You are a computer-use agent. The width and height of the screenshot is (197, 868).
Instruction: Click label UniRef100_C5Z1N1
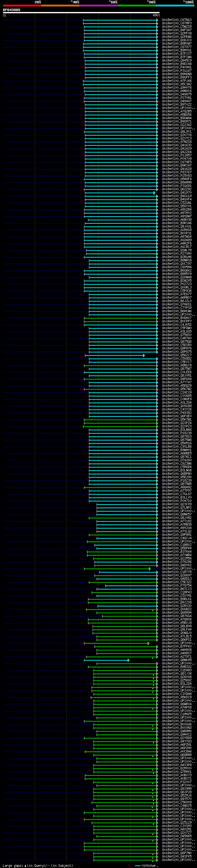pos(177,203)
